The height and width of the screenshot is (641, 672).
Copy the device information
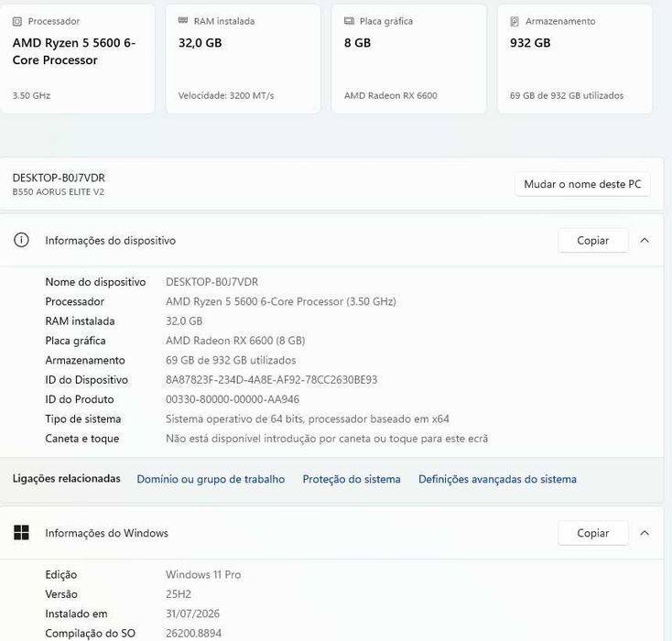pyautogui.click(x=592, y=241)
